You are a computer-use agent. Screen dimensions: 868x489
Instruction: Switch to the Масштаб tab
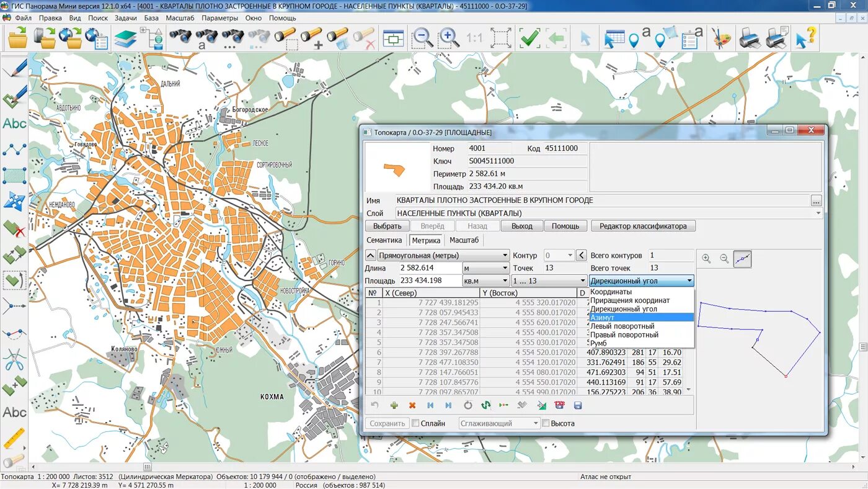pyautogui.click(x=464, y=240)
